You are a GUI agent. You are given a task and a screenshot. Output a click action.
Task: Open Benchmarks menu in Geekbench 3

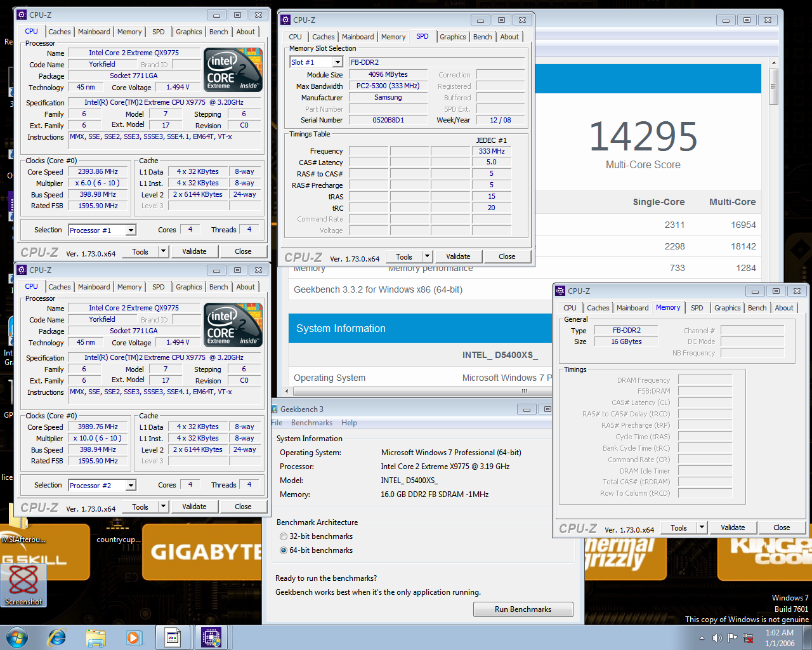pos(311,423)
